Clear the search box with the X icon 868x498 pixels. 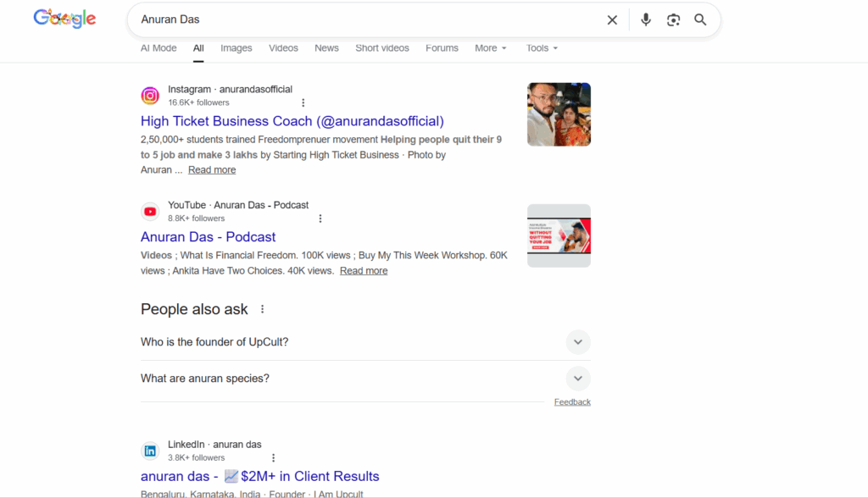click(612, 19)
